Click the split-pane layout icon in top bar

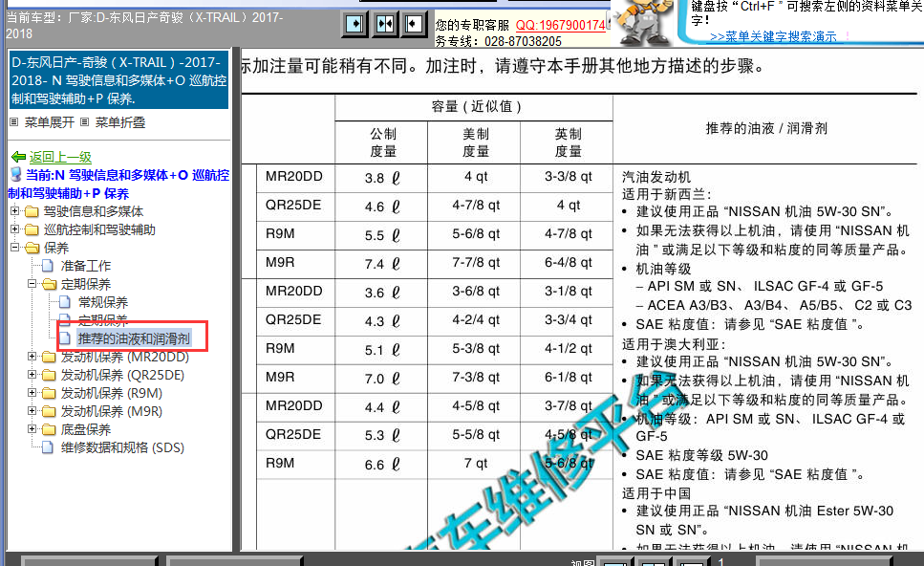[x=385, y=24]
